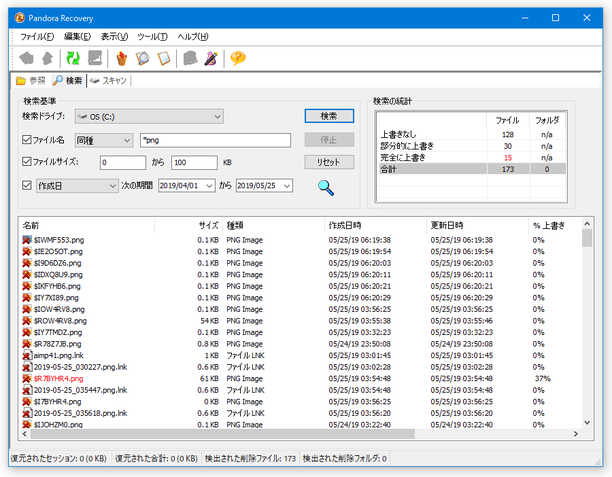The width and height of the screenshot is (612, 477).
Task: Click the vertical scrollbar thumb of file list
Action: (x=587, y=238)
